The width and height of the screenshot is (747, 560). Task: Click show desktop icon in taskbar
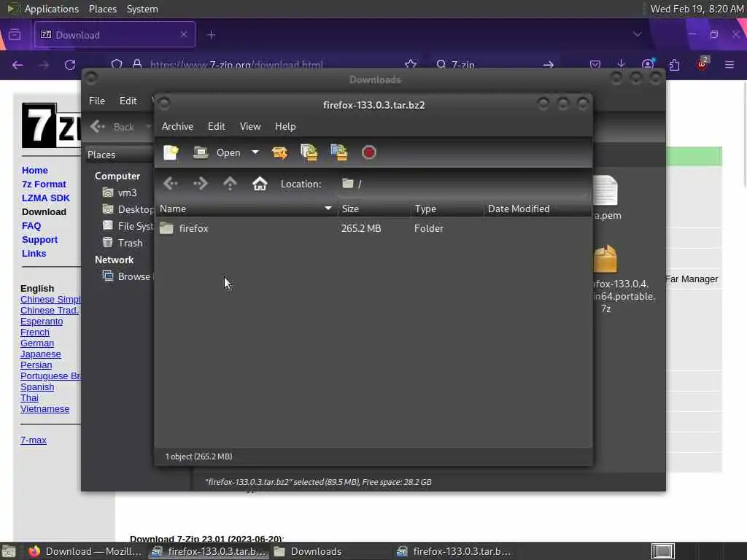8,552
